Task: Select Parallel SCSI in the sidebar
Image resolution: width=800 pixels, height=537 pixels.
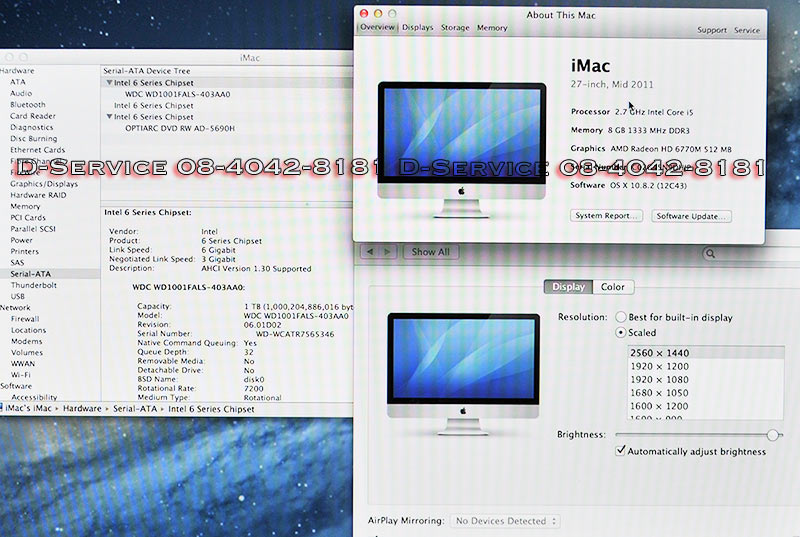Action: [33, 229]
